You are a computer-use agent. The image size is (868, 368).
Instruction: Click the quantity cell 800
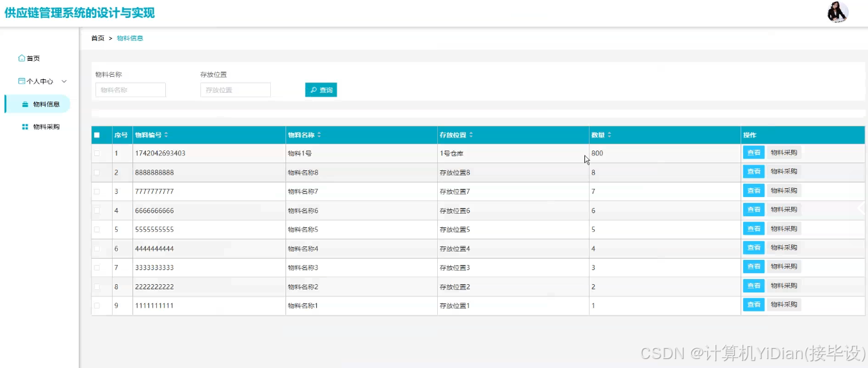pyautogui.click(x=597, y=154)
